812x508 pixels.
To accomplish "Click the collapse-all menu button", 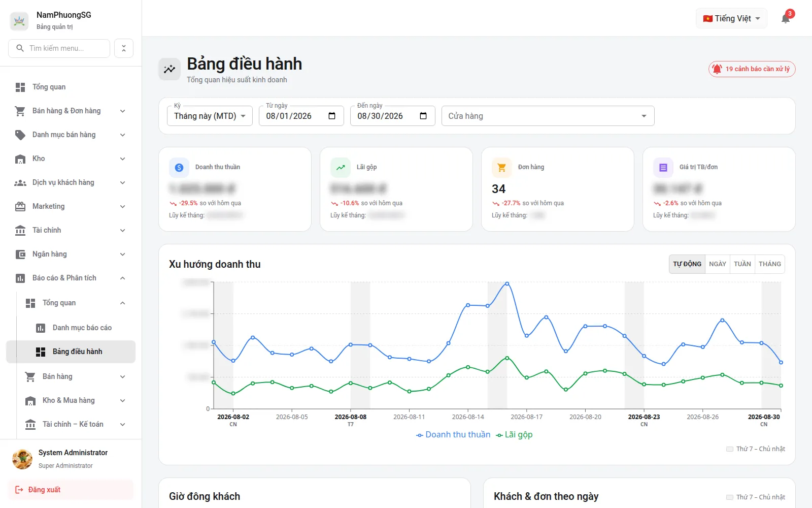I will pos(124,48).
